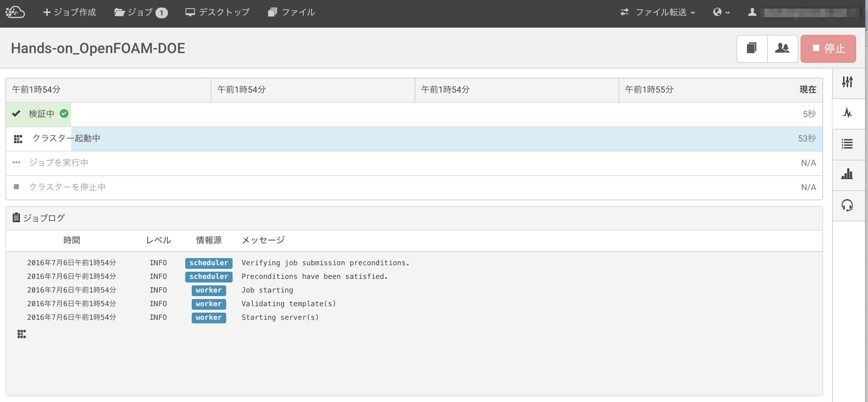The image size is (868, 402).
Task: Click the grid icon beside クラスター起動中
Action: [x=18, y=139]
